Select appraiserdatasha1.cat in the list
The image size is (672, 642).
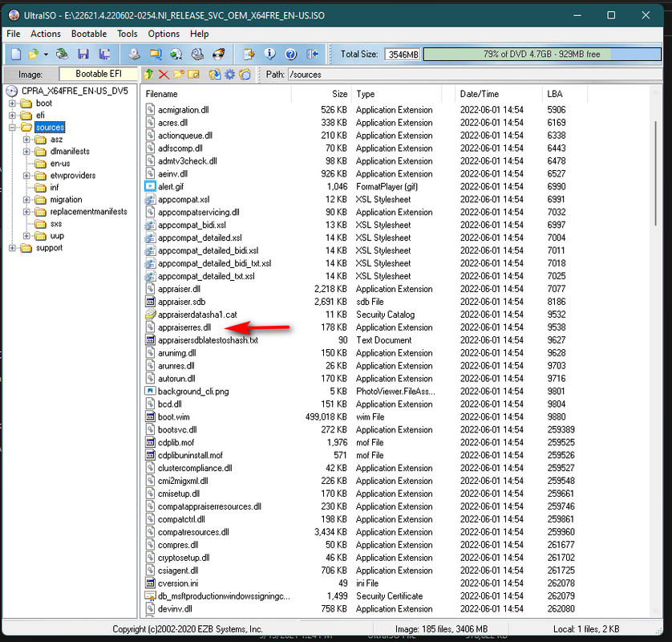197,315
